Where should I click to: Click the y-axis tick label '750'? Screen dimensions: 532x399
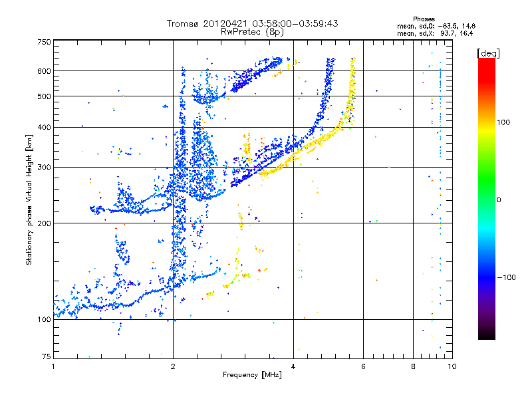coord(45,42)
